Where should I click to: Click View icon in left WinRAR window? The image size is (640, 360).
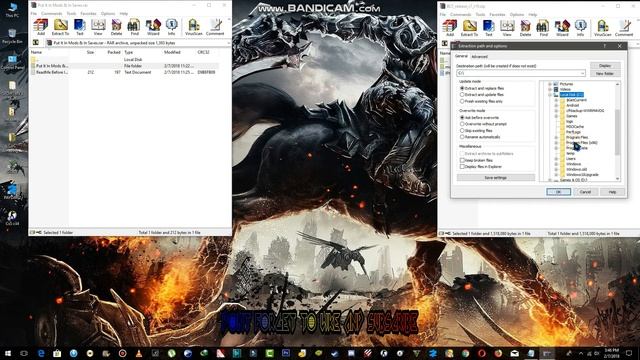click(x=98, y=27)
